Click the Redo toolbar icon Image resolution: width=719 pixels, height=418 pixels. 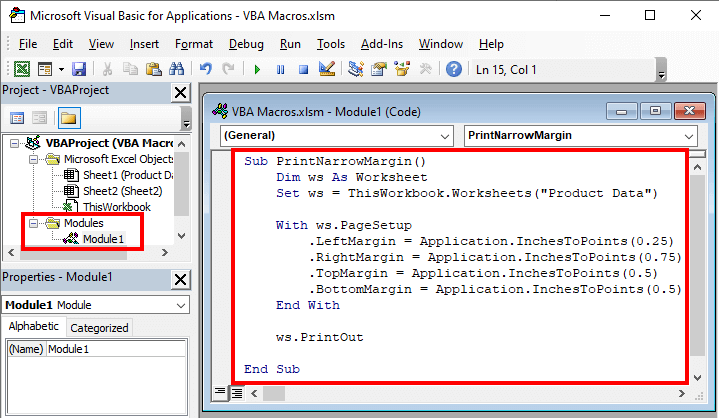(x=228, y=69)
